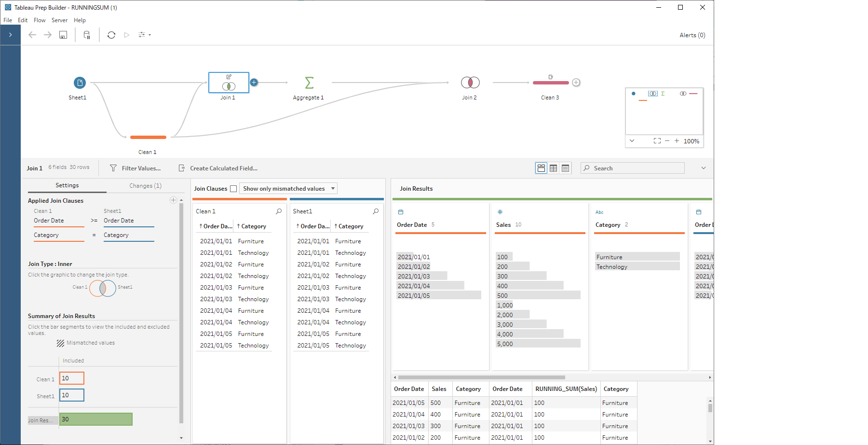Sort Sheet1 by Order Date column
Screen dimensions: 868x445
313,226
